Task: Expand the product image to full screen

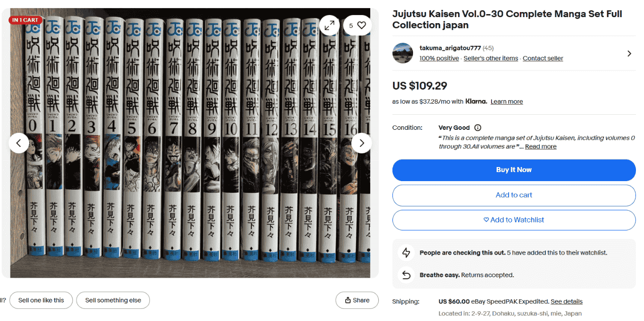Action: point(330,25)
